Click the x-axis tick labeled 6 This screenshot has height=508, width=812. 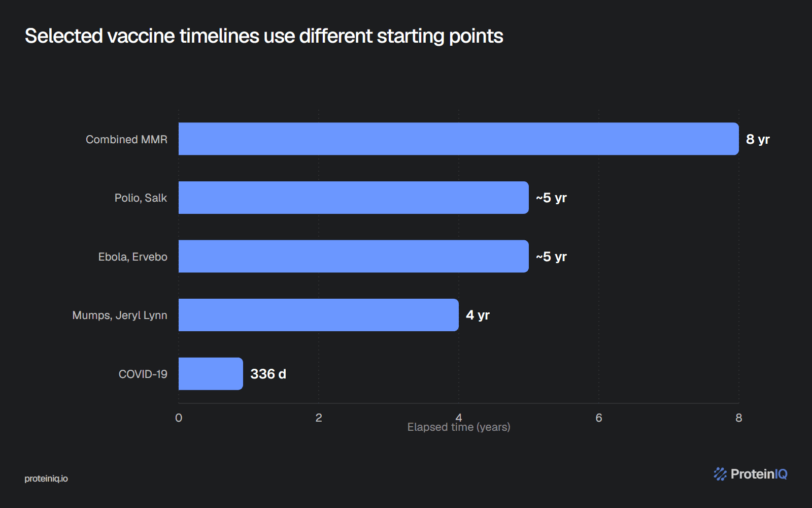click(599, 418)
